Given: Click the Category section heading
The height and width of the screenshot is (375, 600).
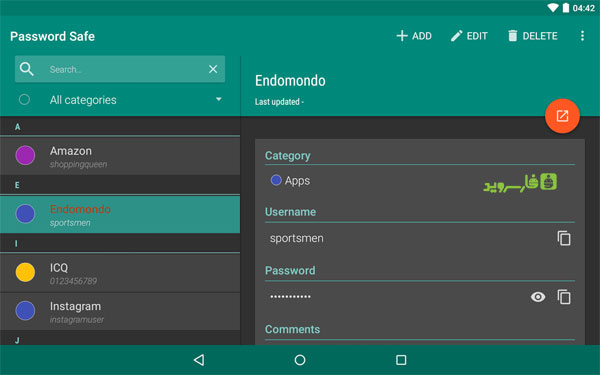Looking at the screenshot, I should click(x=288, y=156).
